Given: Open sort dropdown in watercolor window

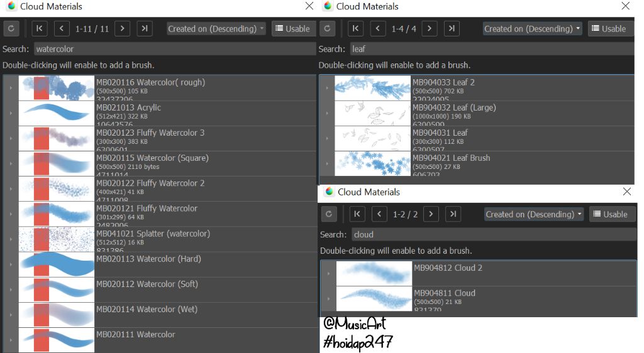Looking at the screenshot, I should [216, 29].
